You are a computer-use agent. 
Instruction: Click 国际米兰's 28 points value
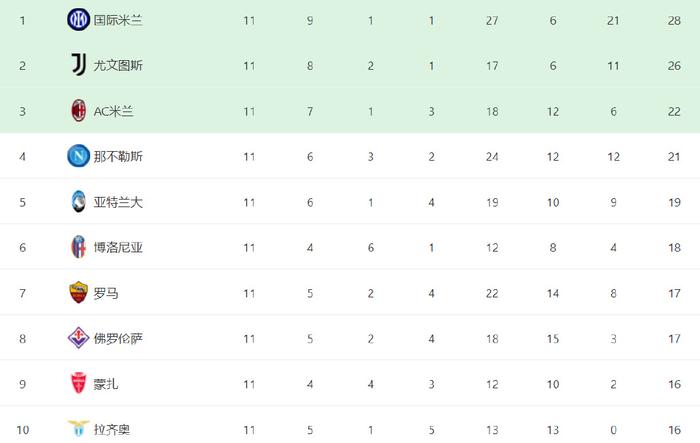[674, 21]
